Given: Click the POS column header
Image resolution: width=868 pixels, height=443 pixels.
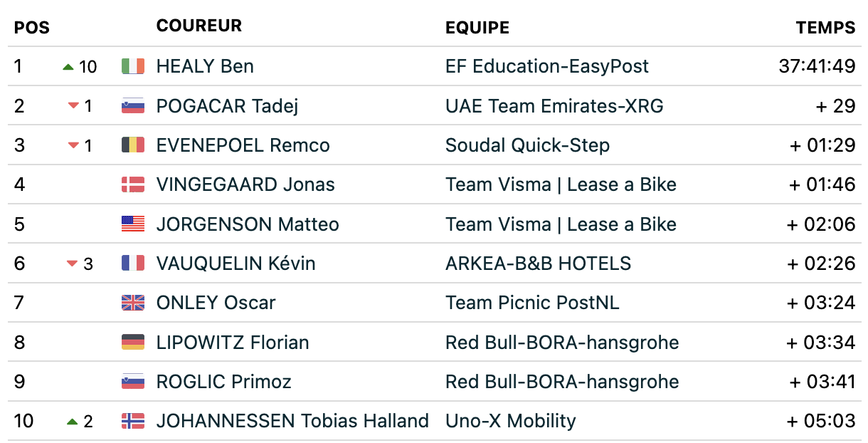Looking at the screenshot, I should [32, 28].
